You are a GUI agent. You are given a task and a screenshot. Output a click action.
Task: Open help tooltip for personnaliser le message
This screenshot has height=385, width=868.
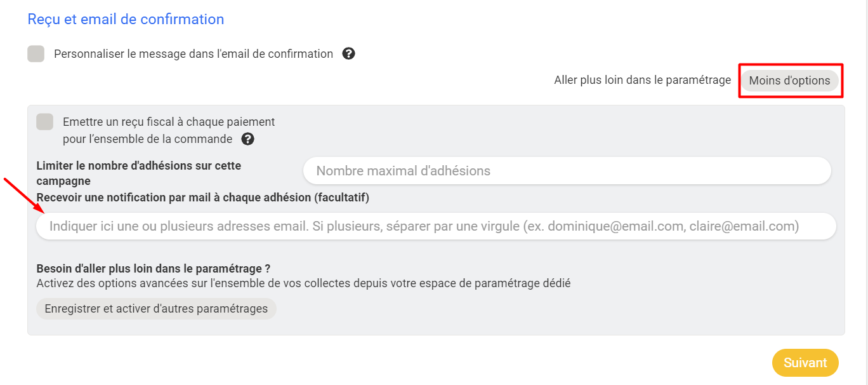point(348,53)
